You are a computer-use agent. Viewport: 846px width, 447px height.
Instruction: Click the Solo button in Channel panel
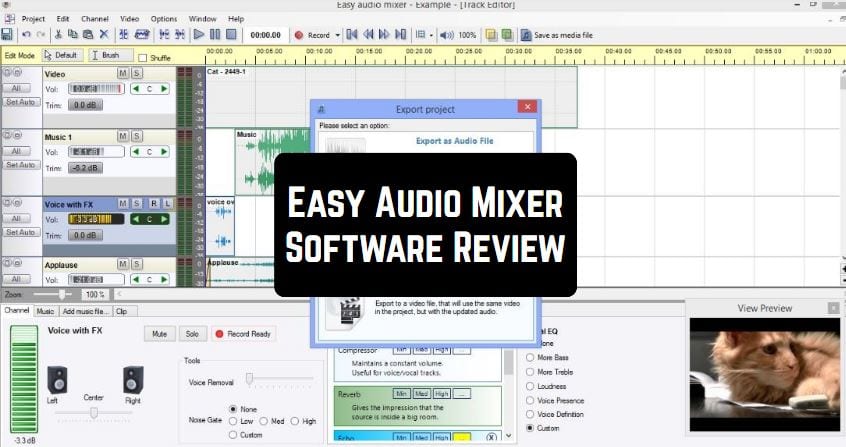click(x=193, y=334)
